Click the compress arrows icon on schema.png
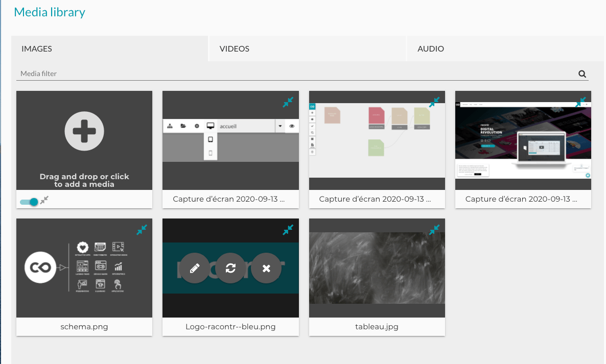The width and height of the screenshot is (606, 364). (142, 230)
